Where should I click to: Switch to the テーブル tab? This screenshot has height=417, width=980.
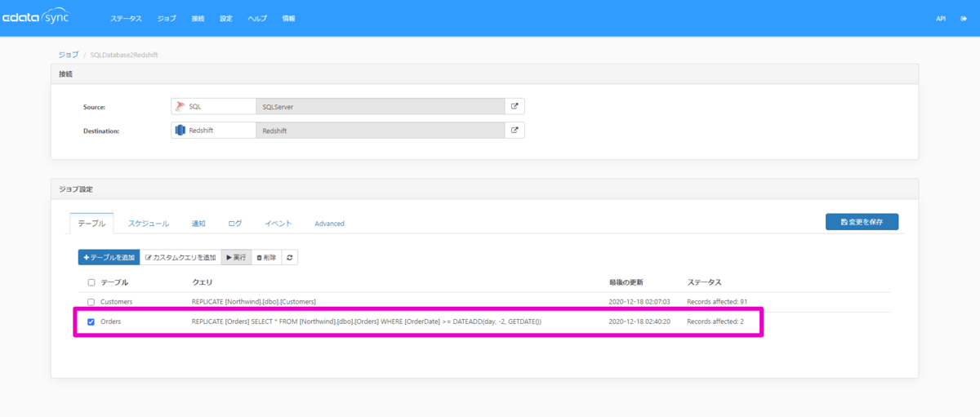[x=91, y=223]
